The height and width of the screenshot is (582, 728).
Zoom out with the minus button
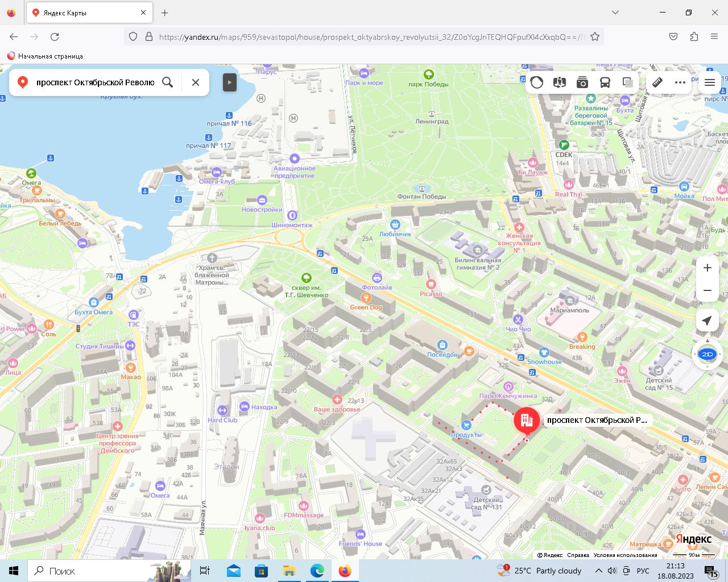point(707,290)
